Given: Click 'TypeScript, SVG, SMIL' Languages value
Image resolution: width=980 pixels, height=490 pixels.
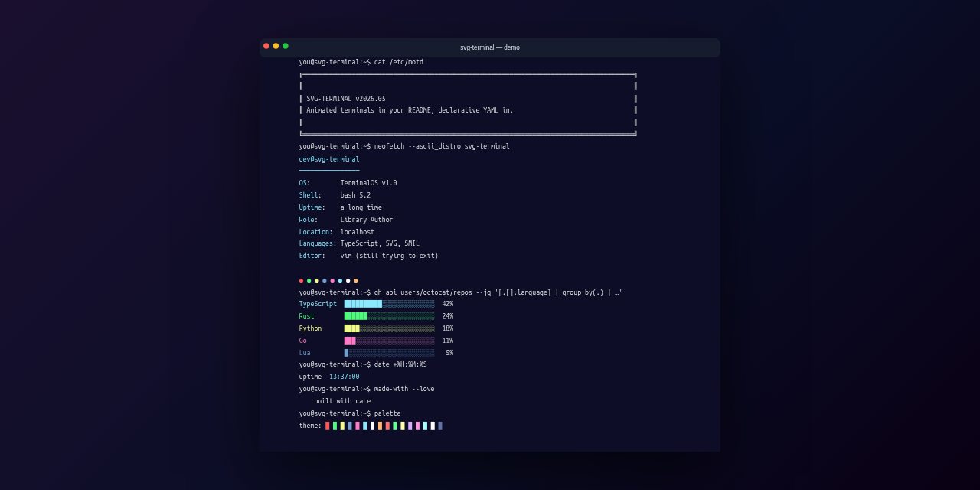Looking at the screenshot, I should 380,243.
